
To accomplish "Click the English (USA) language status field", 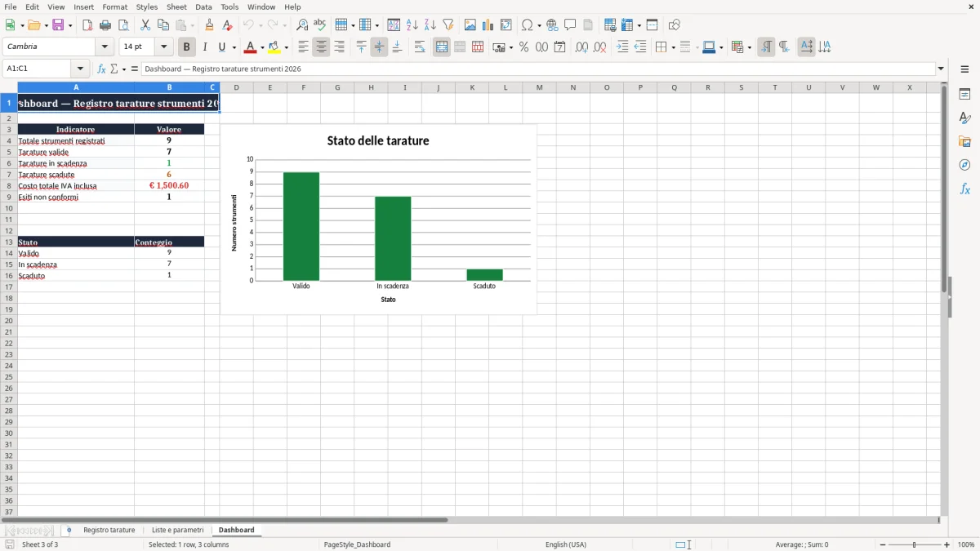I will click(566, 544).
